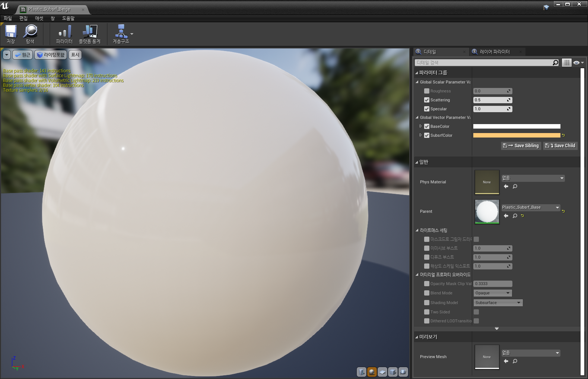Screen dimensions: 588x379
Task: Select custom mesh preview icon in viewport
Action: coord(403,372)
